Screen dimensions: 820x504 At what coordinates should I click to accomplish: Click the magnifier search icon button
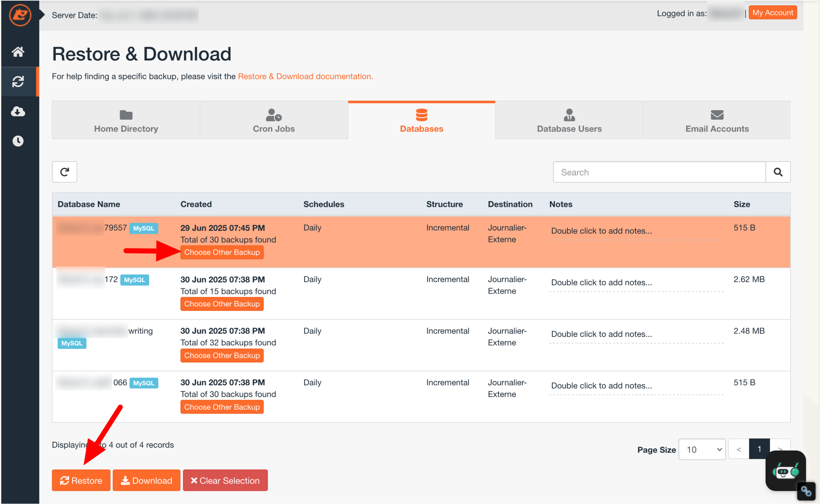[778, 172]
